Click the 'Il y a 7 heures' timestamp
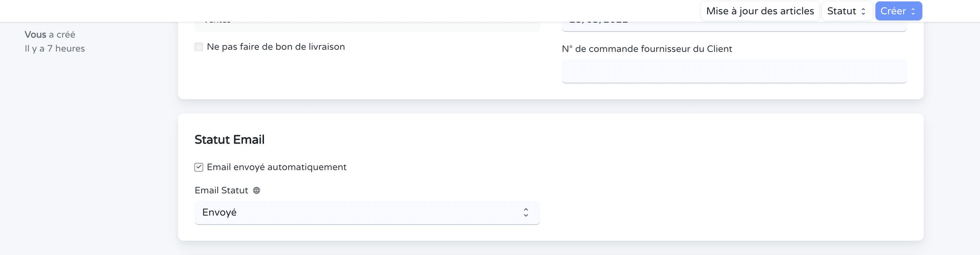The height and width of the screenshot is (255, 980). point(54,48)
